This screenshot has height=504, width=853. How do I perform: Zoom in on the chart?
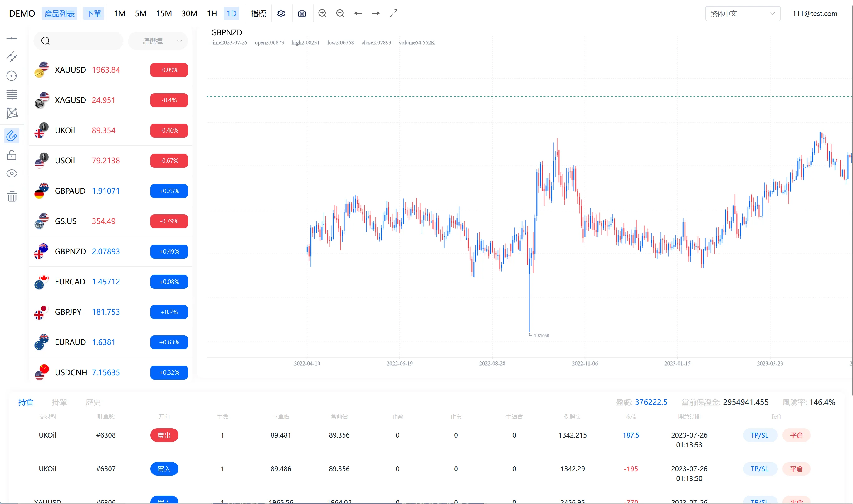[x=322, y=14]
